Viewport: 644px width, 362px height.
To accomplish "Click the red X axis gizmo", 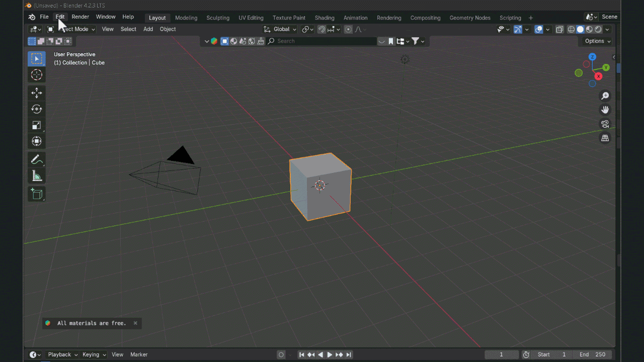I will click(x=598, y=76).
